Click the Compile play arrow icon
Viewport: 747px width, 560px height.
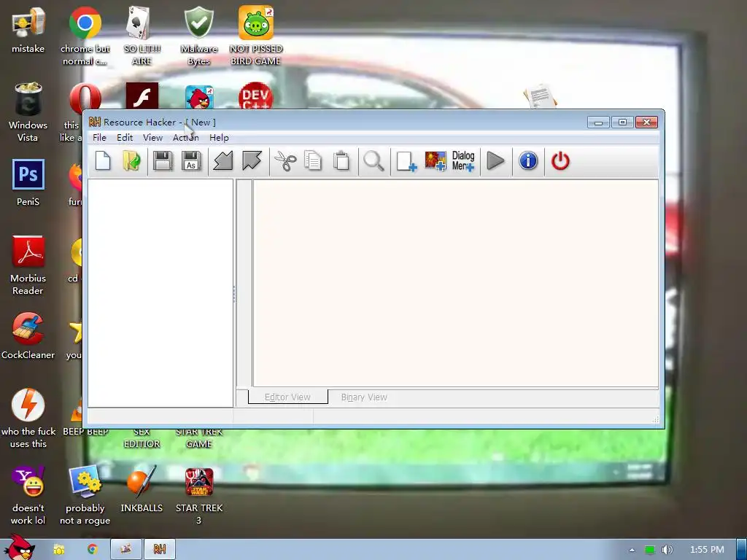(496, 161)
